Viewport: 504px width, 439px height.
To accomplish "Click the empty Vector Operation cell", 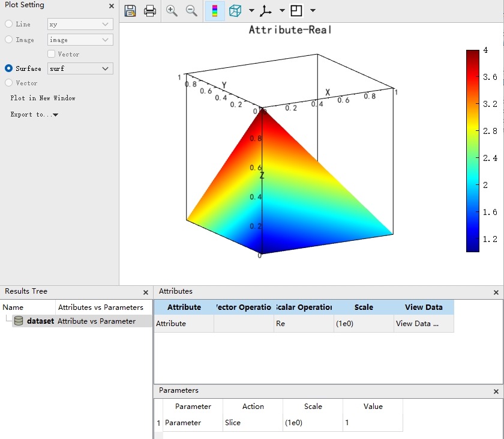I will 244,324.
